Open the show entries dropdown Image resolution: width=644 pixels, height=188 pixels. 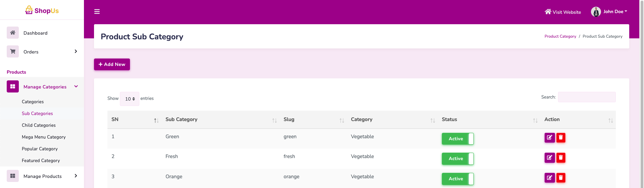coord(130,99)
